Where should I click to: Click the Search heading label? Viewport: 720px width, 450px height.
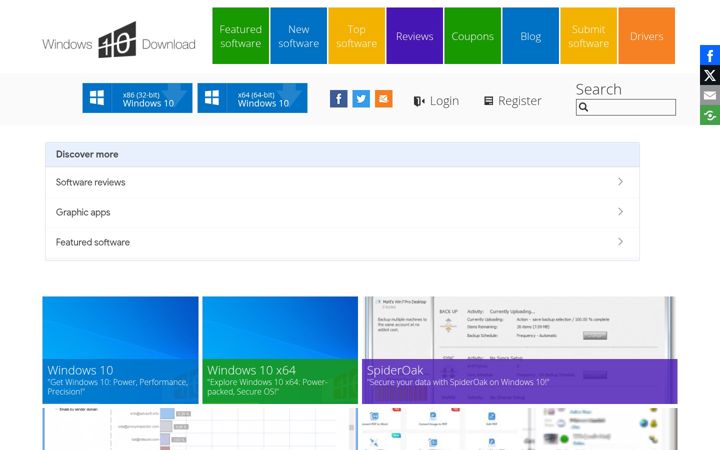598,89
